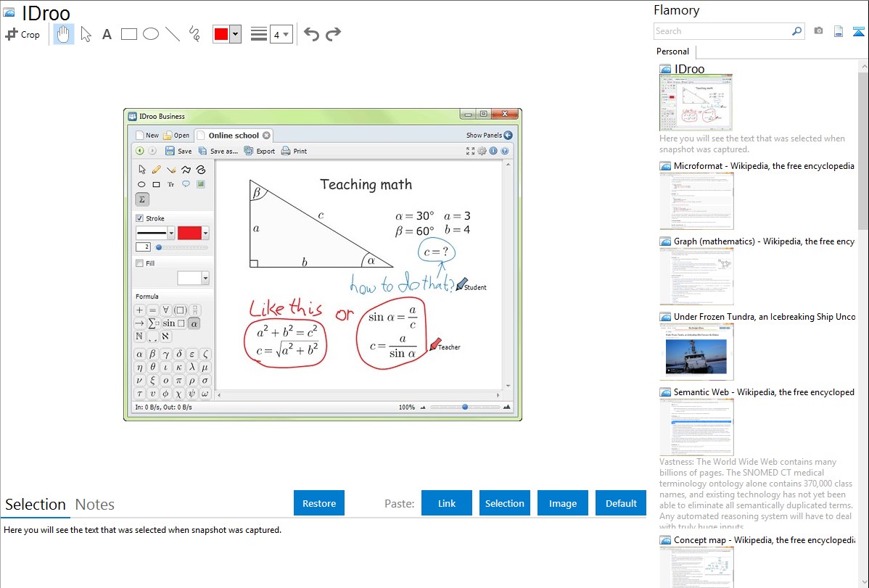Viewport: 869px width, 588px height.
Task: Open the Microformat Wikipedia snapshot thumbnail
Action: [x=696, y=201]
